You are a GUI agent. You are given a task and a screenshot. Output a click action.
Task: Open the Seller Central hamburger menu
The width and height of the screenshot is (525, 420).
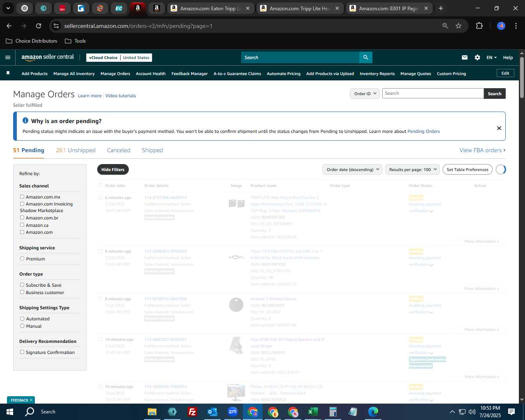point(7,57)
